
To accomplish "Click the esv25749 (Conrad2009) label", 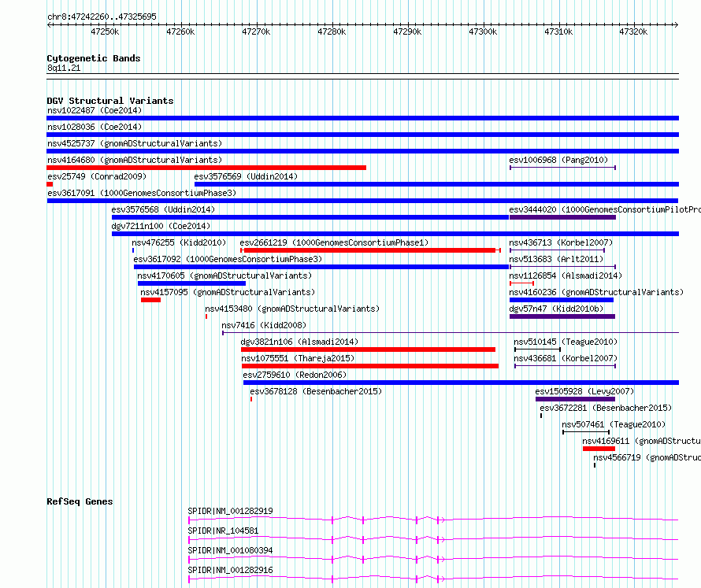I will coord(97,176).
